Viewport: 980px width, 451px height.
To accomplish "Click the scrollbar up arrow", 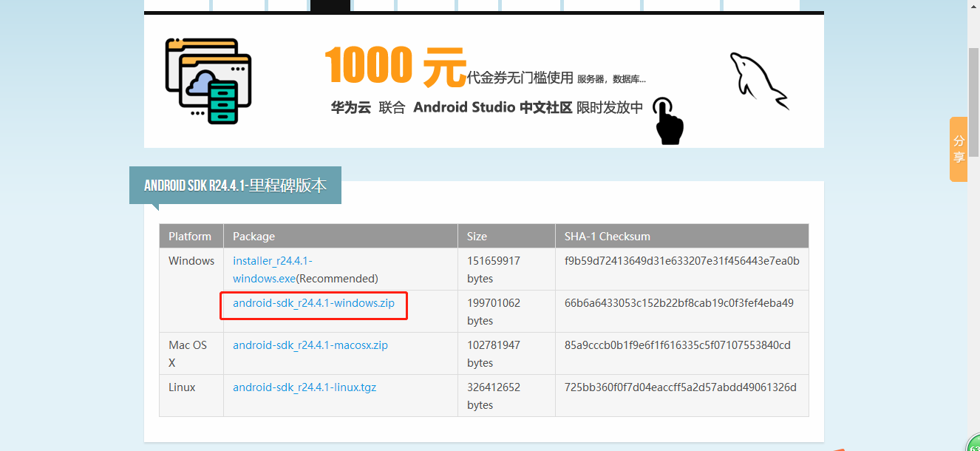I will 973,6.
